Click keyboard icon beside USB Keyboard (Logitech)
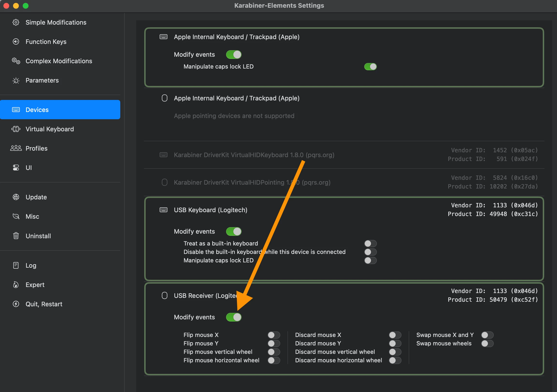The image size is (557, 392). [x=163, y=210]
